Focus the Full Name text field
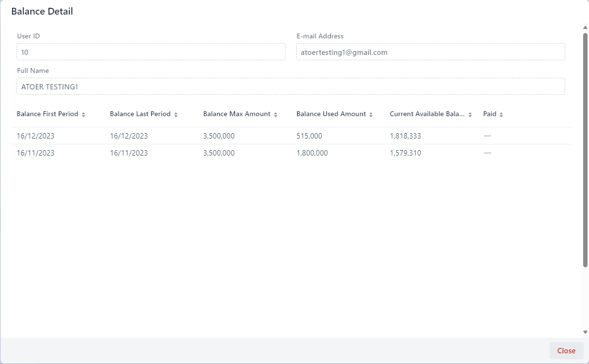 point(290,87)
